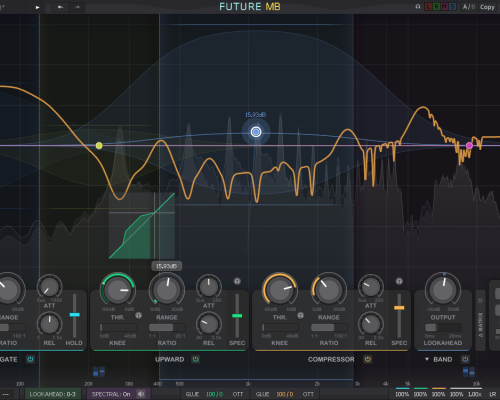The width and height of the screenshot is (500, 400).
Task: Click headphone listen icon beside Upward THR
Action: (x=139, y=315)
